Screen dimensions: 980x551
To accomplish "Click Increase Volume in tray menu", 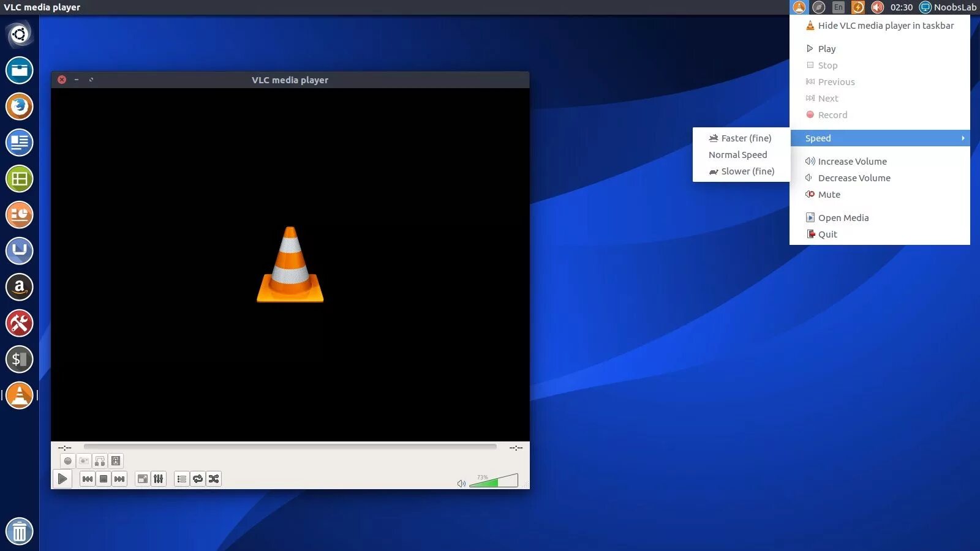I will click(x=880, y=162).
